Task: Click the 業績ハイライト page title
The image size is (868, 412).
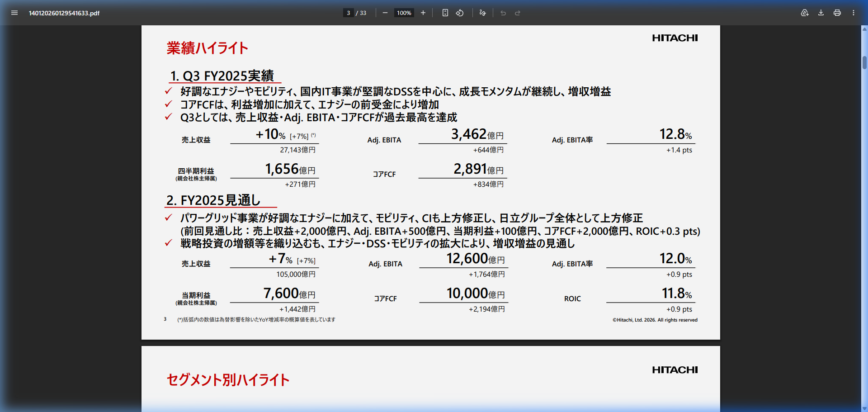Action: (x=207, y=48)
